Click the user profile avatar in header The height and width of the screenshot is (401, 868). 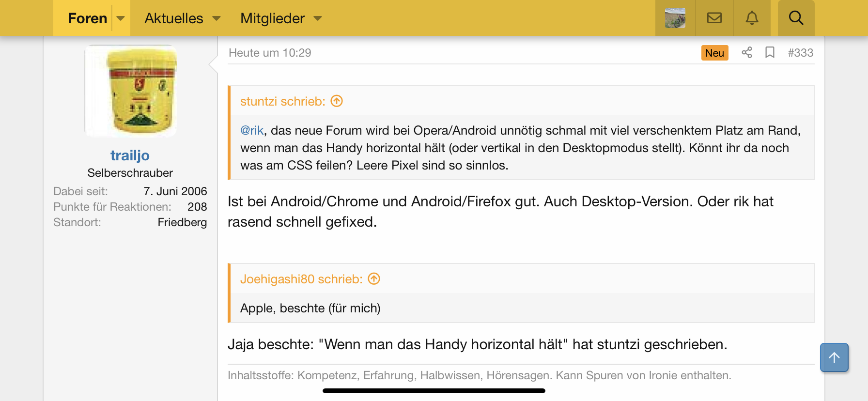675,18
